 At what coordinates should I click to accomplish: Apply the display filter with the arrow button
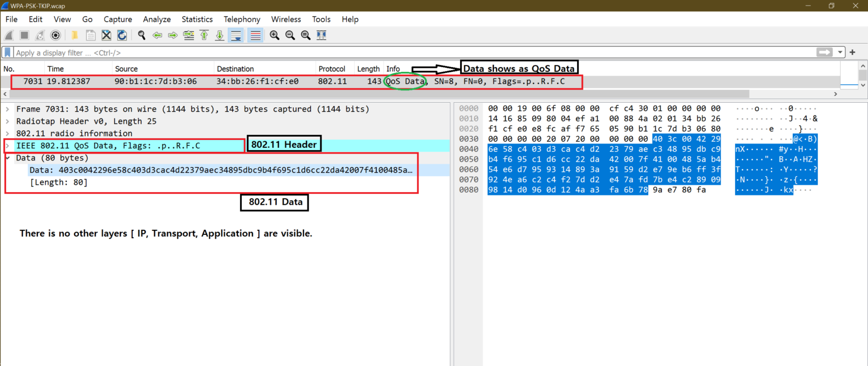[824, 52]
